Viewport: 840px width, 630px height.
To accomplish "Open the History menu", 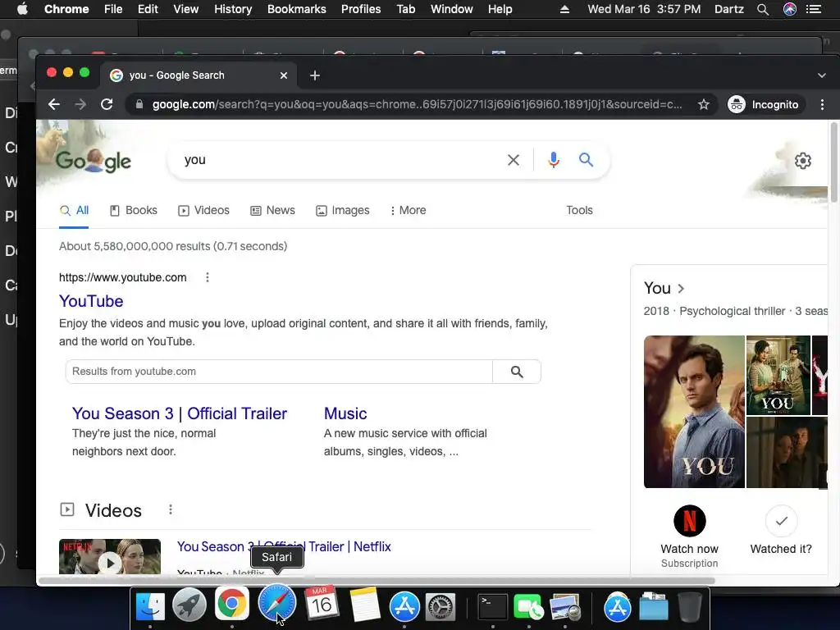I will pyautogui.click(x=233, y=9).
